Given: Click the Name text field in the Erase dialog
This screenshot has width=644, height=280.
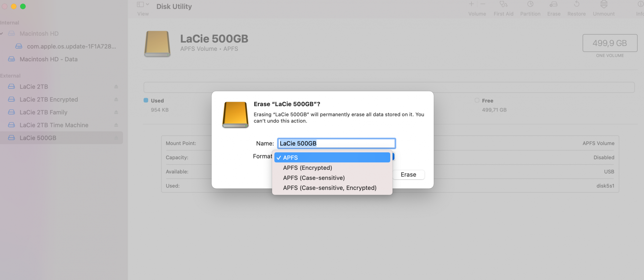Looking at the screenshot, I should pos(336,143).
